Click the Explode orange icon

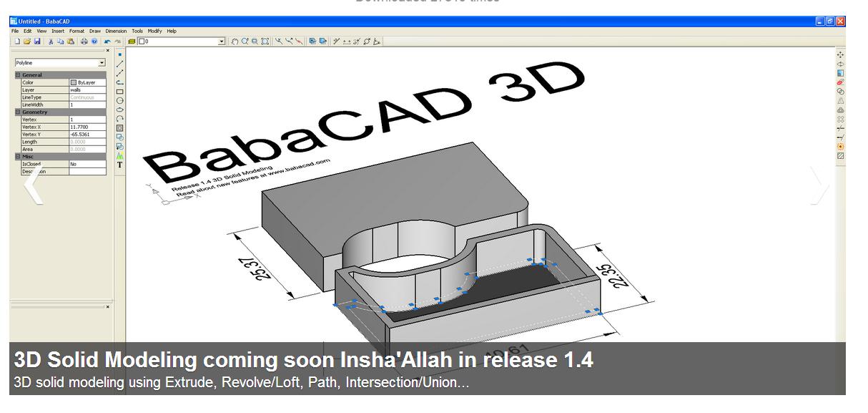841,146
